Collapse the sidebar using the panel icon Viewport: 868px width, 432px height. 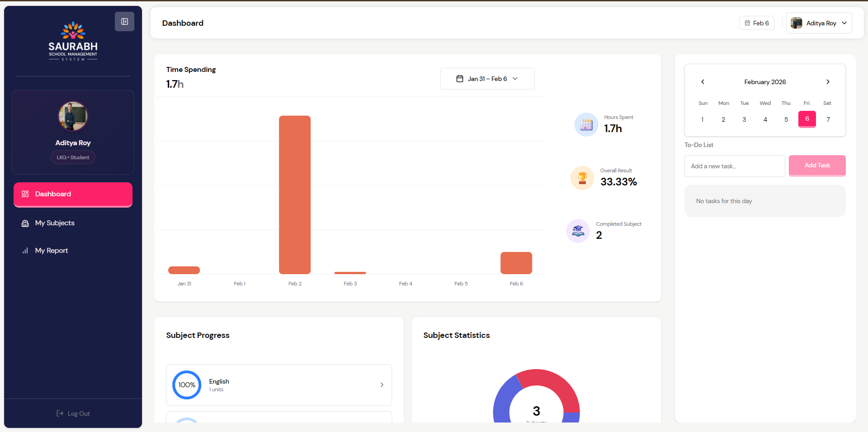coord(124,22)
